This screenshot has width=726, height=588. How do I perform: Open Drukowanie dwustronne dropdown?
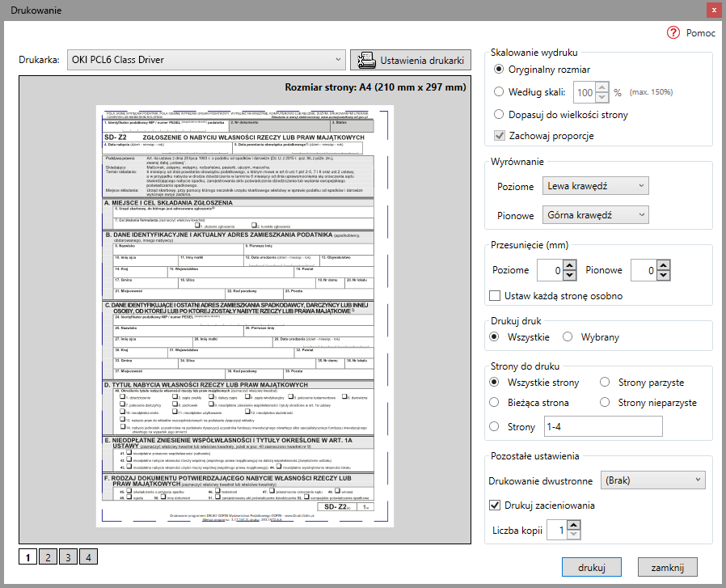653,480
